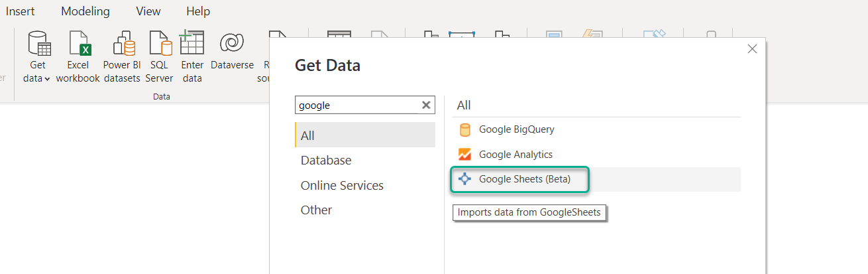Select the Online Services category
The image size is (868, 274).
click(x=365, y=185)
